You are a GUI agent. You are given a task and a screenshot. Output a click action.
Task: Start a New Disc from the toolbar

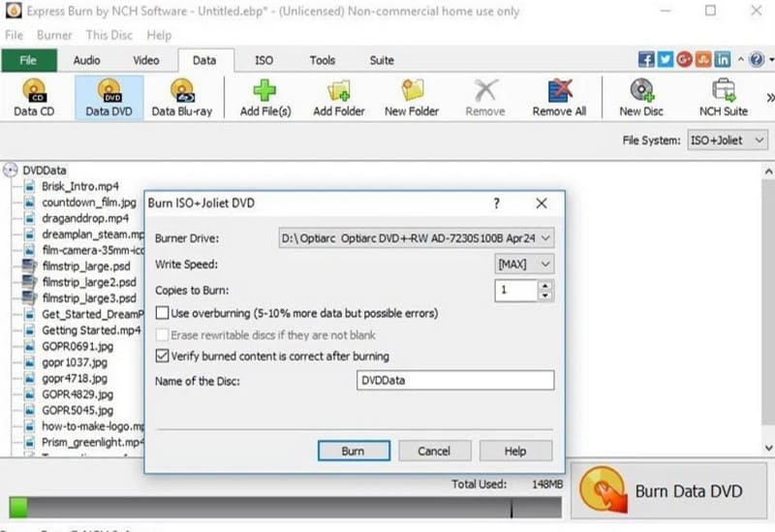coord(642,91)
